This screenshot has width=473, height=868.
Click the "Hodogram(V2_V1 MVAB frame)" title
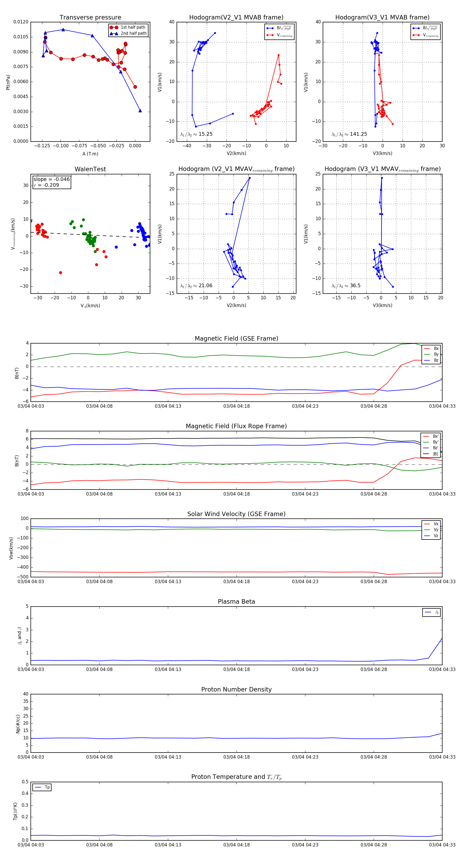point(236,18)
